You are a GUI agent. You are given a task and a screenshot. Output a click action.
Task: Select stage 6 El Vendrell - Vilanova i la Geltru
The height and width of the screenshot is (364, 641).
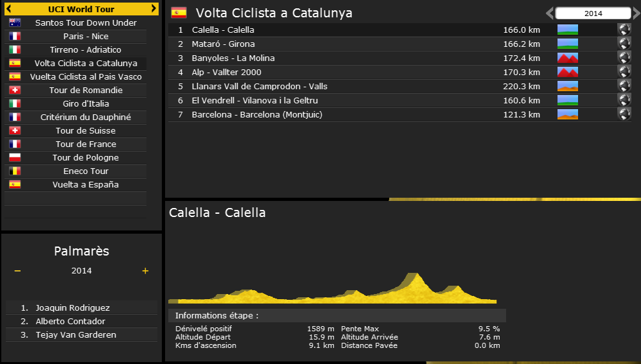click(x=255, y=100)
